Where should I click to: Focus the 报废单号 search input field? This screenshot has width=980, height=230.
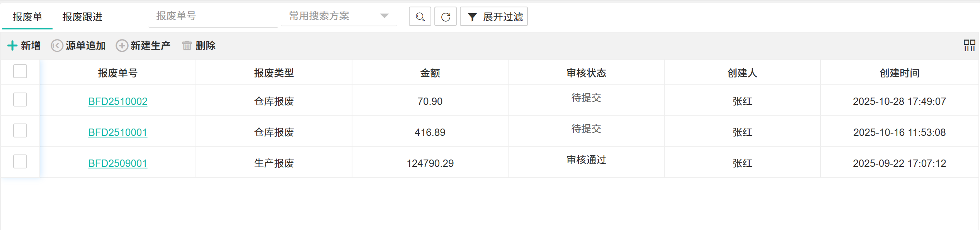[213, 16]
